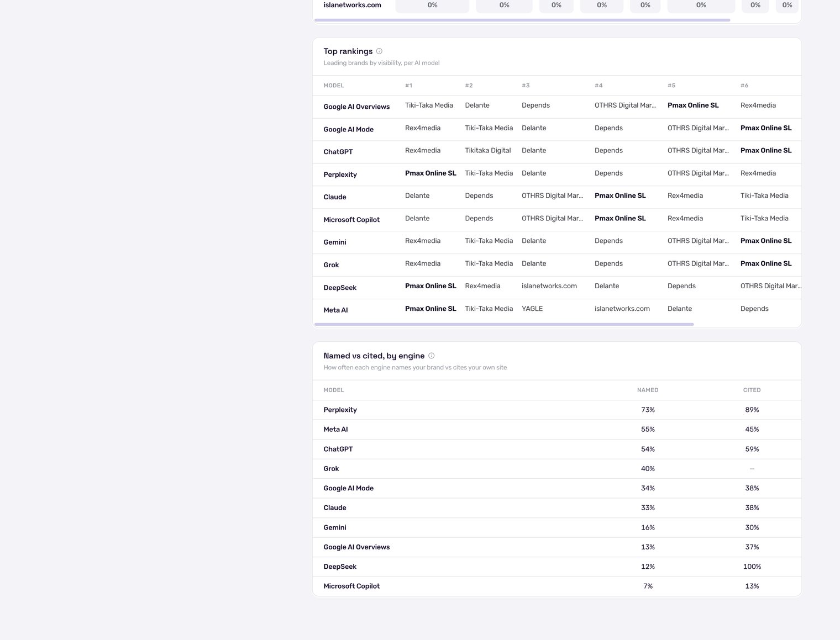840x640 pixels.
Task: Click the islanetworks.com row label at top
Action: (x=352, y=5)
